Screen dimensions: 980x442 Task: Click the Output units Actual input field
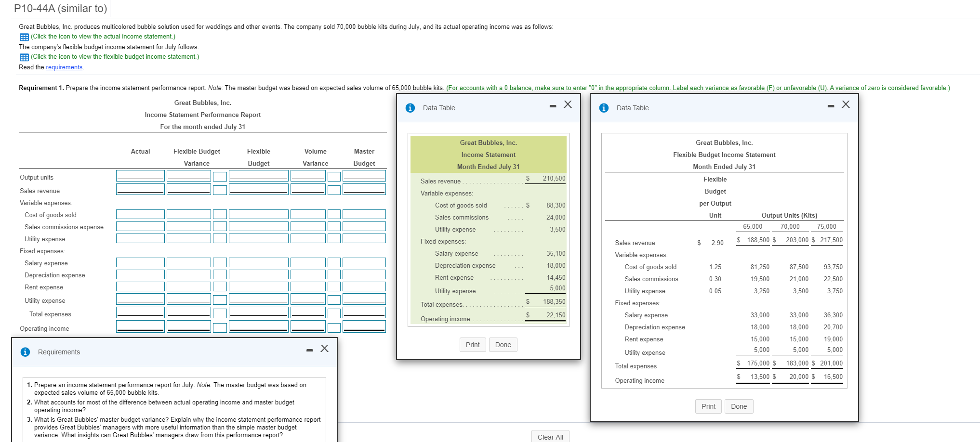(140, 176)
